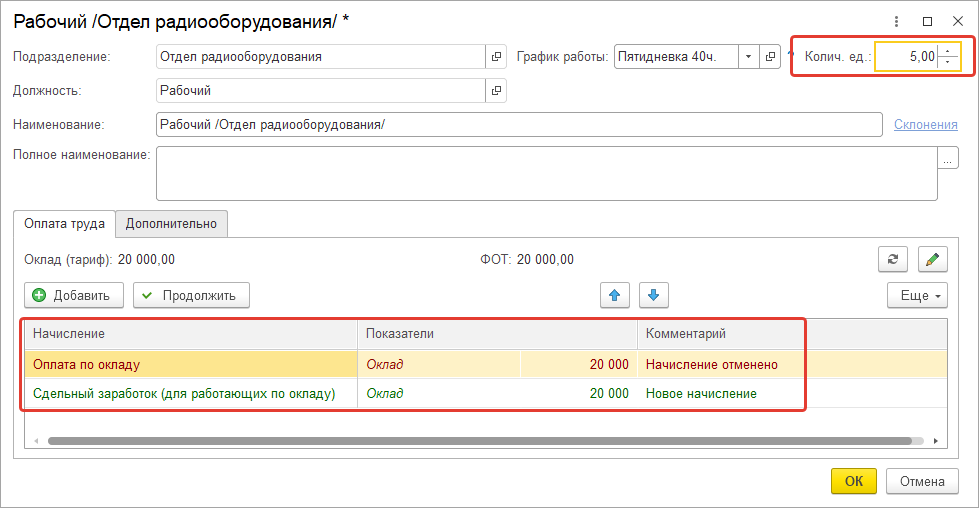Switch to the Дополнительно tab
Screen dimensions: 979x508
point(171,224)
